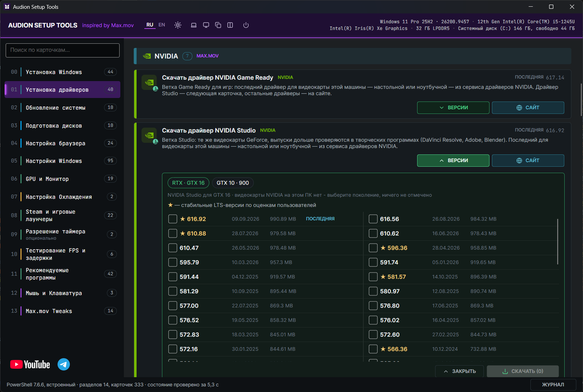Open Steam и игровые лаунчеры section

[x=62, y=215]
